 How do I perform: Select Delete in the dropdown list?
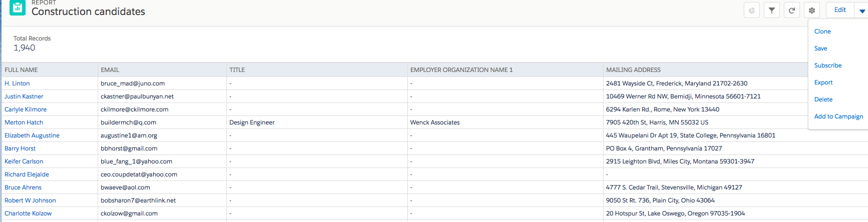pyautogui.click(x=823, y=99)
